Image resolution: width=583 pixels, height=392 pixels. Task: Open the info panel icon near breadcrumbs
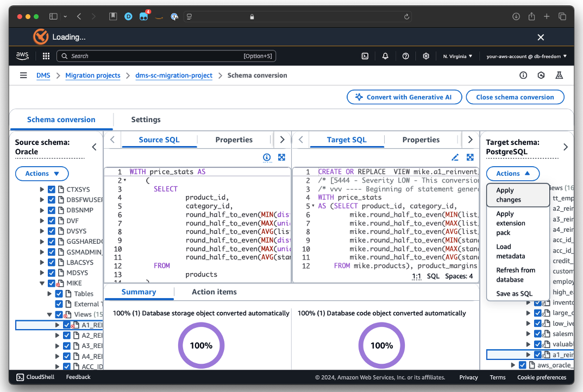click(x=523, y=75)
